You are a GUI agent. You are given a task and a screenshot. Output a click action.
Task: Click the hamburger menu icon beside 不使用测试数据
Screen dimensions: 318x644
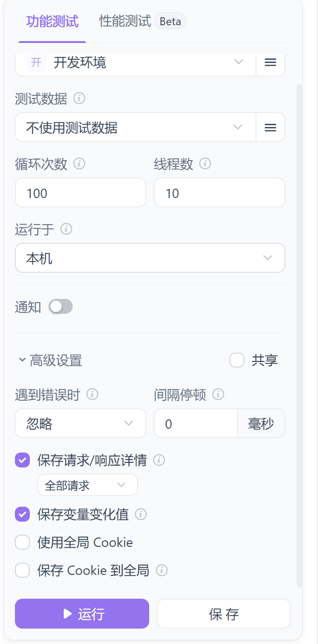pyautogui.click(x=270, y=127)
